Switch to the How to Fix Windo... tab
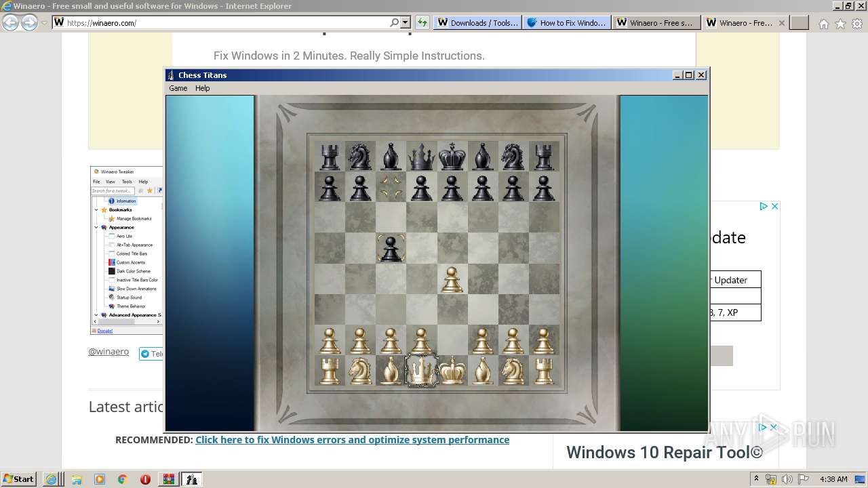868x488 pixels. 566,22
